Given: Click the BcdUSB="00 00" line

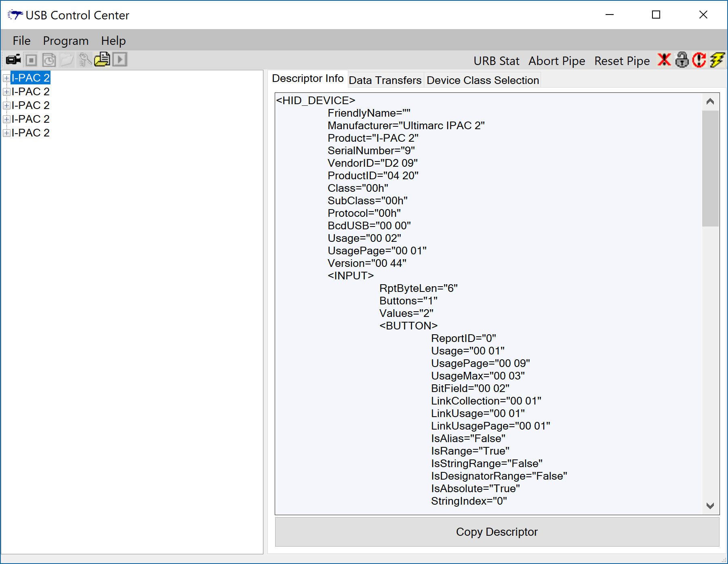Looking at the screenshot, I should pyautogui.click(x=369, y=226).
